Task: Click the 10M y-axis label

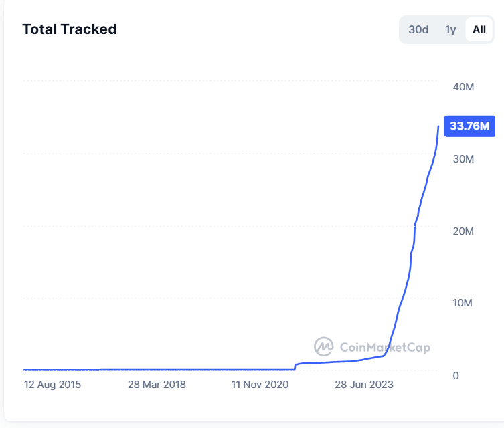Action: tap(463, 304)
